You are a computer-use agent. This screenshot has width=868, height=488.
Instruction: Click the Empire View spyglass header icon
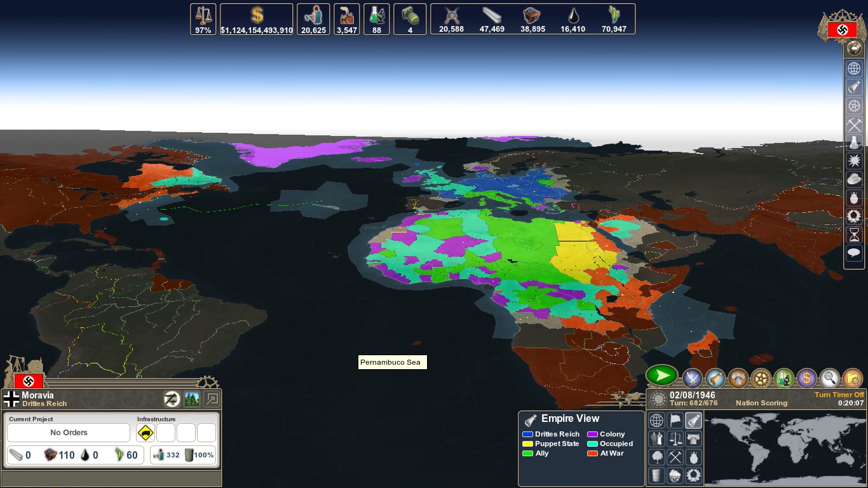point(531,420)
